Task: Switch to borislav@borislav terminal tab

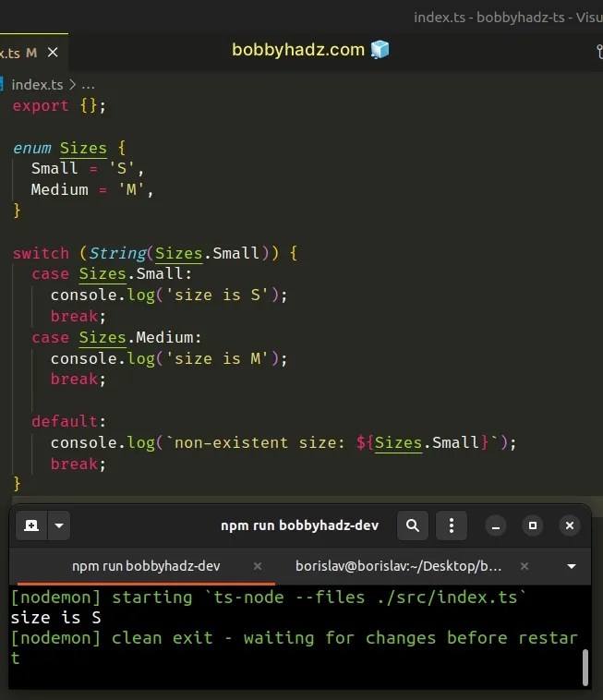Action: (398, 566)
